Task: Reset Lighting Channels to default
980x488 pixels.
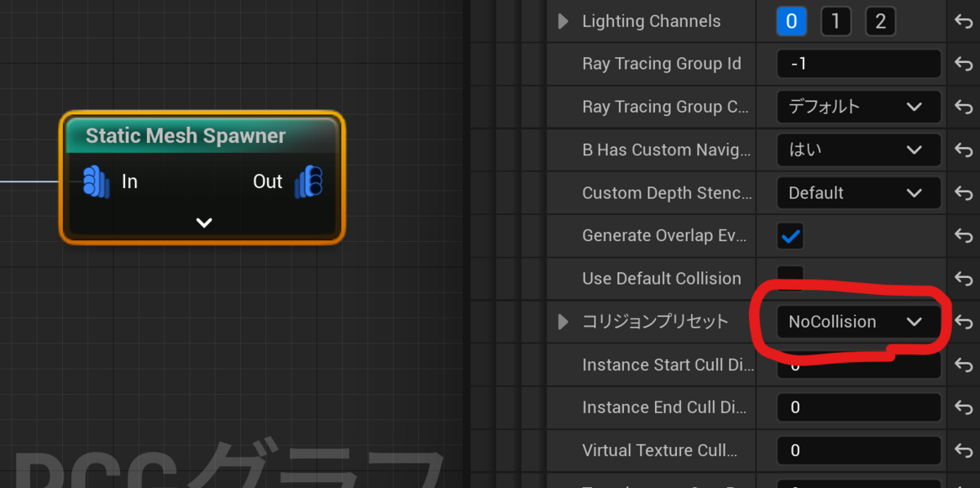Action: pyautogui.click(x=963, y=22)
